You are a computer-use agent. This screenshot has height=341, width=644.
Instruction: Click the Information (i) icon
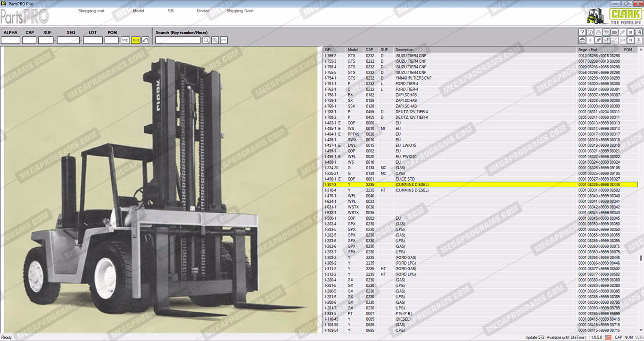point(590,32)
